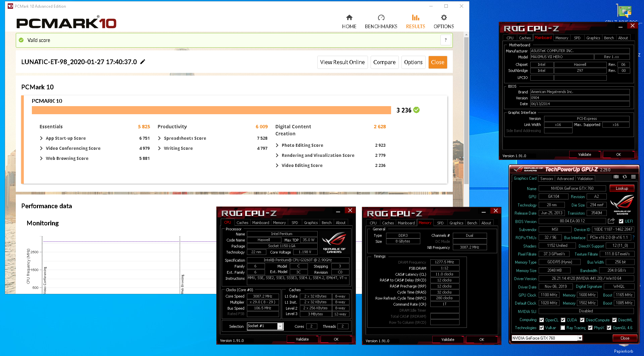
Task: Click Close button in GPU-Z
Action: [x=625, y=338]
